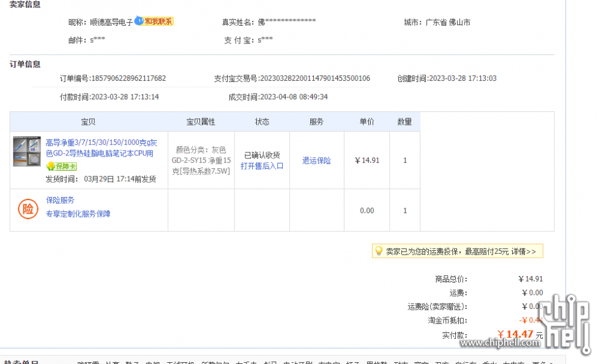Click the 服务 column header
Viewport: 599px width, 364px height.
[x=316, y=122]
